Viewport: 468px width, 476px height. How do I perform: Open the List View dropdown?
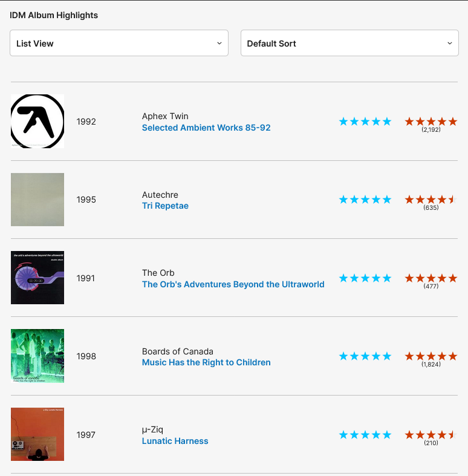point(119,44)
